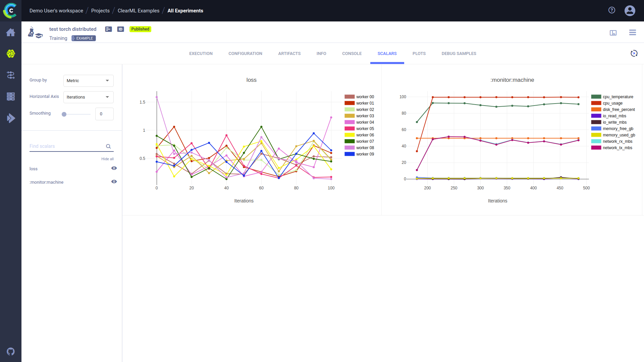Toggle worker 01 series in legend

coord(359,103)
